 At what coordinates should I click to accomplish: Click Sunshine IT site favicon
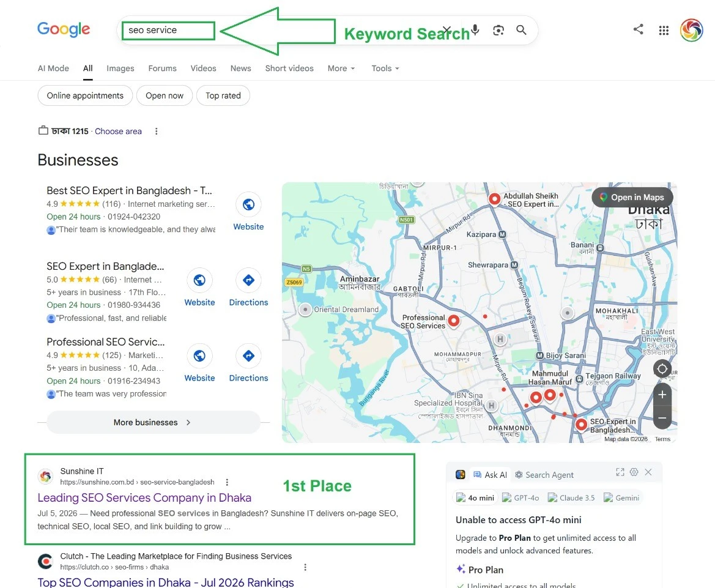pyautogui.click(x=46, y=476)
